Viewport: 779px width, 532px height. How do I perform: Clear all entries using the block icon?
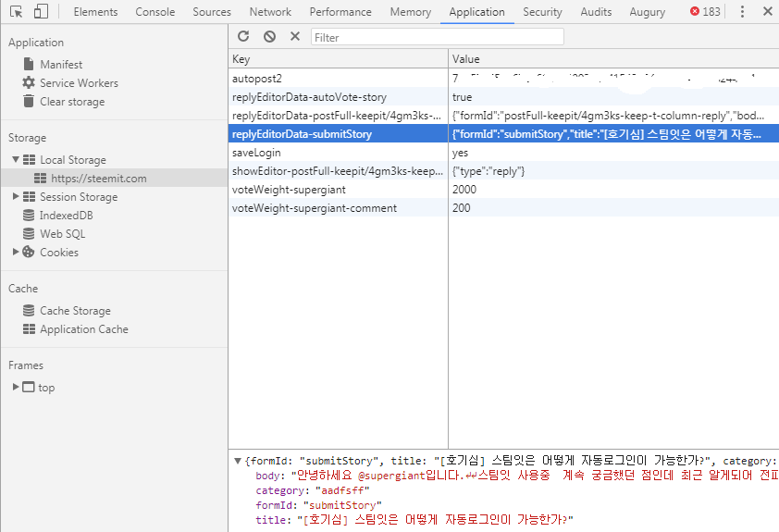tap(269, 36)
